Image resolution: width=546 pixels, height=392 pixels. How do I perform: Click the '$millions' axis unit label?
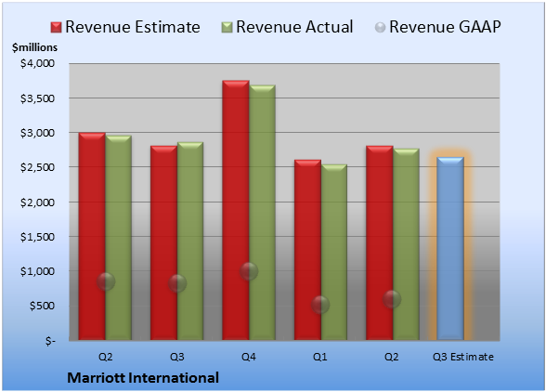[x=34, y=47]
